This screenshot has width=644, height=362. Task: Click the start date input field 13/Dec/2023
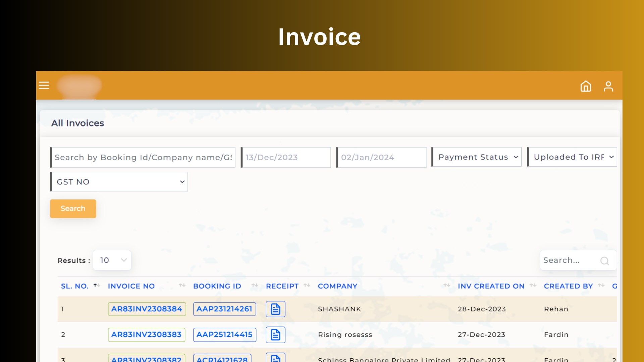286,157
